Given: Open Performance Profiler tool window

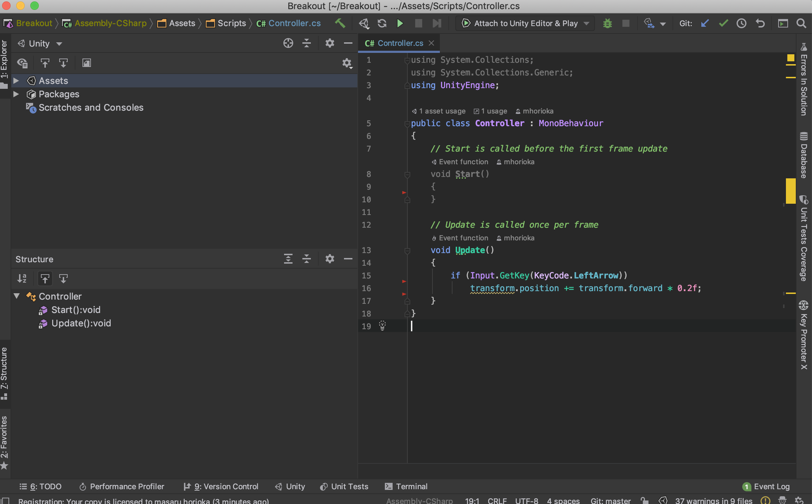Looking at the screenshot, I should click(x=122, y=486).
